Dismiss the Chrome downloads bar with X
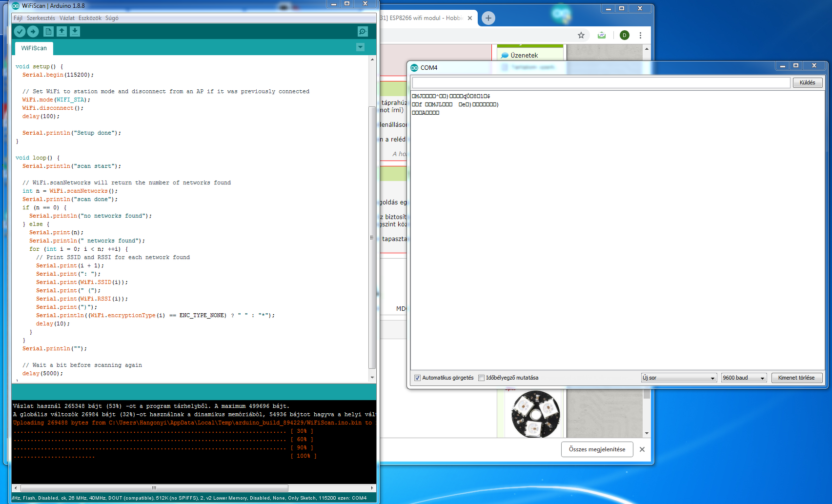 click(x=642, y=449)
